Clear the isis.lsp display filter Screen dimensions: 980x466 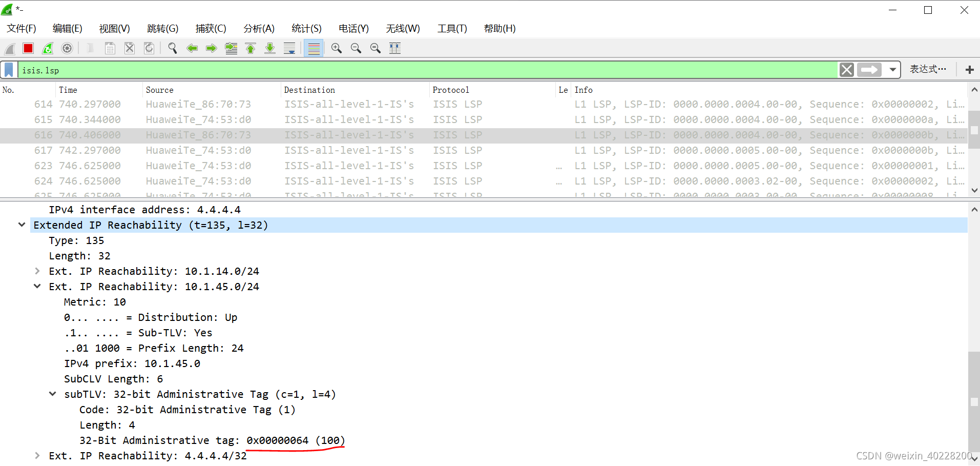(846, 70)
